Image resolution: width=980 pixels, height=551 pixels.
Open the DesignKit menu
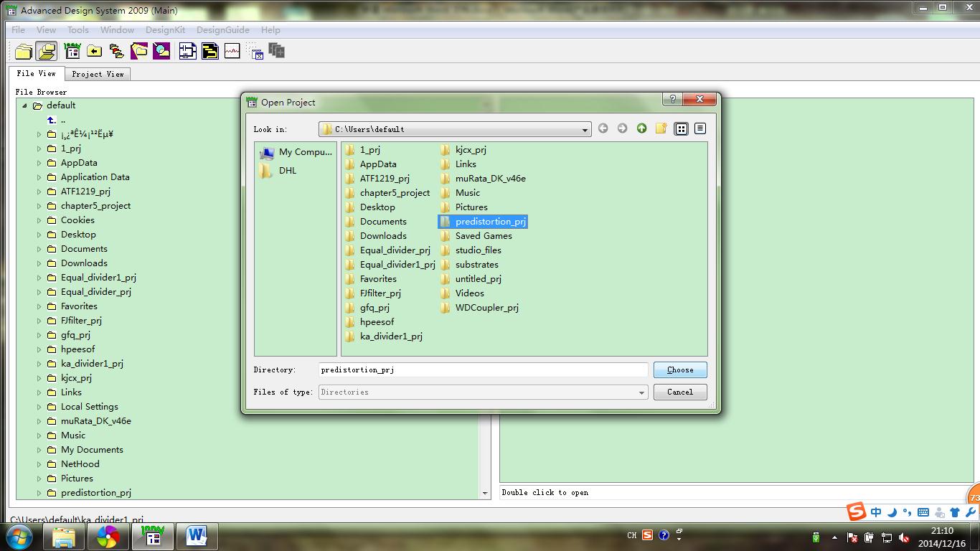pyautogui.click(x=165, y=30)
